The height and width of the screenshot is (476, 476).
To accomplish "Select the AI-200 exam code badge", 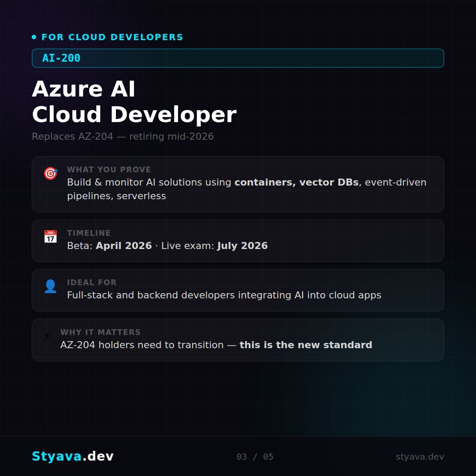I will [x=238, y=58].
